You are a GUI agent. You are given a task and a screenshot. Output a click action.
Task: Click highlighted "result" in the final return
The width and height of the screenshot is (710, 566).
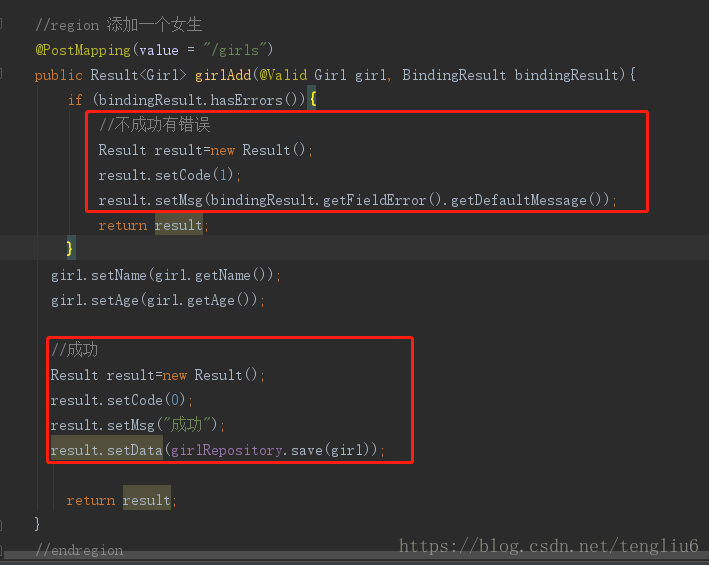pos(147,498)
